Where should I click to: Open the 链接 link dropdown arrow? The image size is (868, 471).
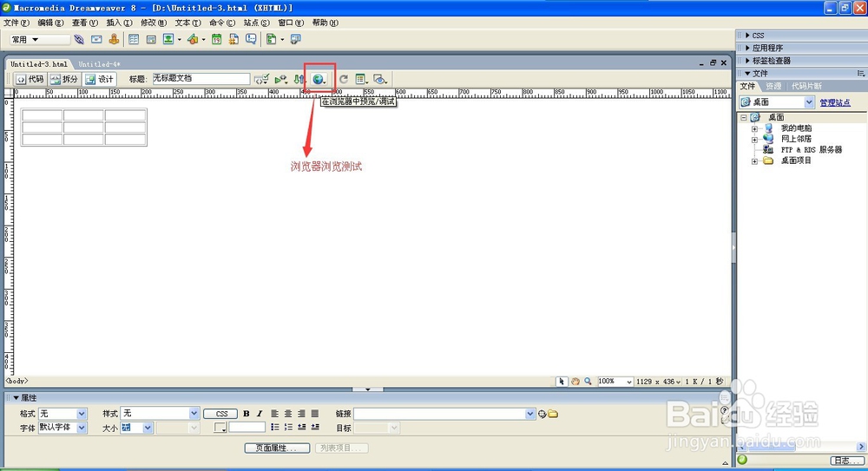pyautogui.click(x=529, y=414)
